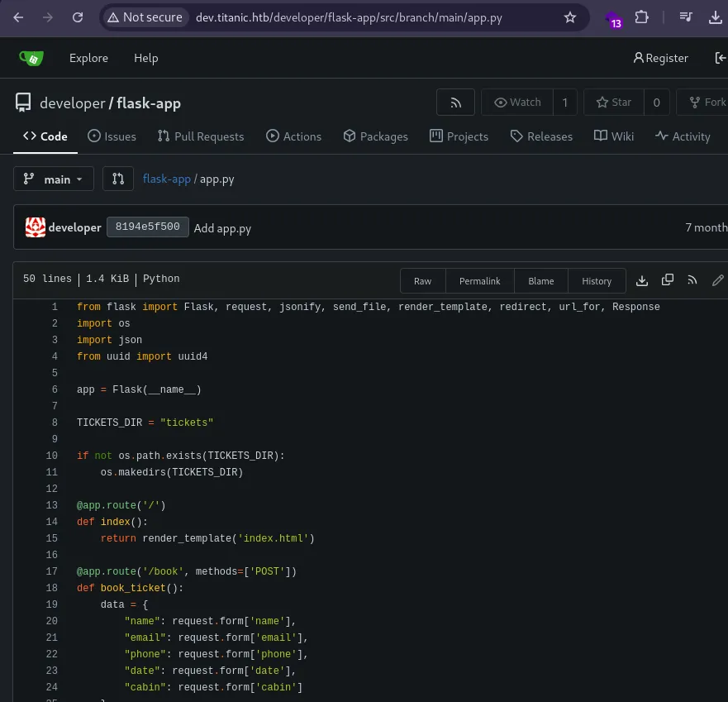Edit the file with the pencil icon

point(717,279)
